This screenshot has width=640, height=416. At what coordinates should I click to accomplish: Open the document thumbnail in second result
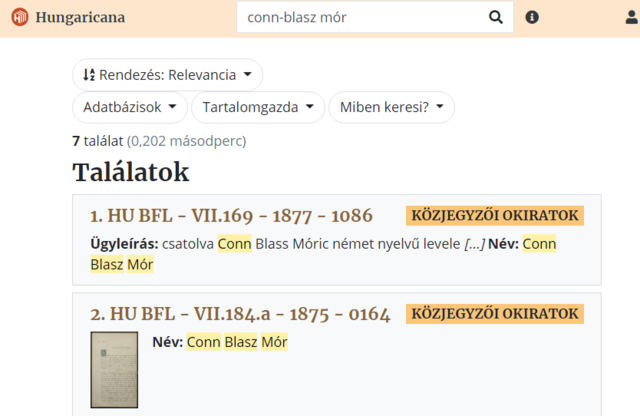point(114,370)
